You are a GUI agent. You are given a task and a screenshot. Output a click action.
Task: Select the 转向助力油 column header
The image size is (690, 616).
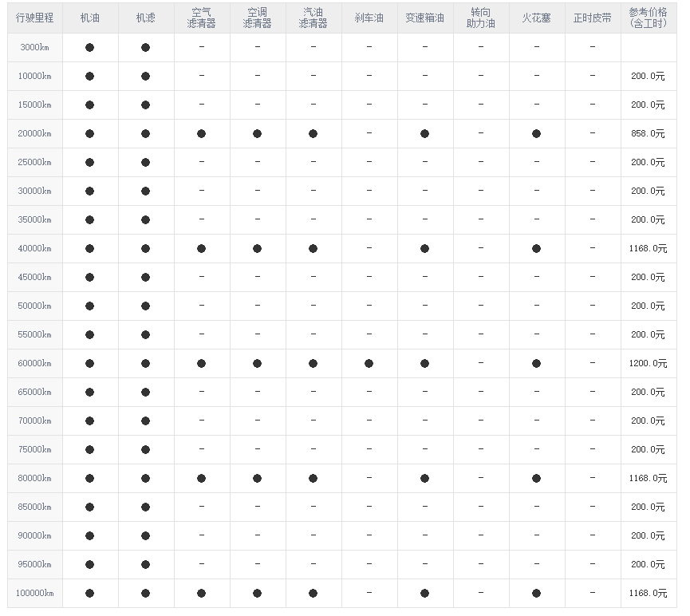point(480,18)
